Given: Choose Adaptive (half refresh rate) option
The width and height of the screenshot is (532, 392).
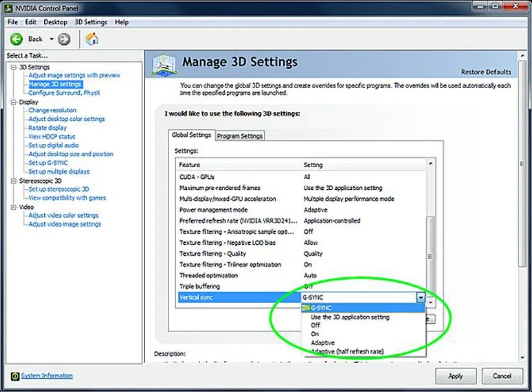Looking at the screenshot, I should click(363, 352).
